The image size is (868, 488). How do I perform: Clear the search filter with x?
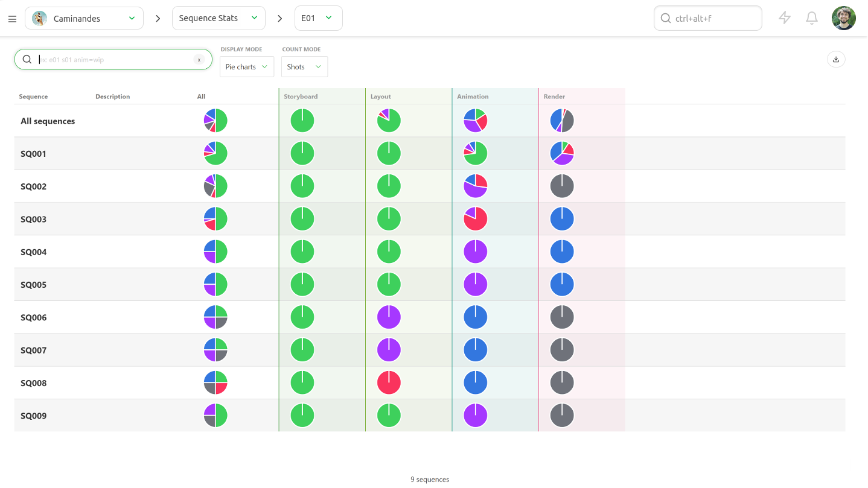tap(199, 60)
